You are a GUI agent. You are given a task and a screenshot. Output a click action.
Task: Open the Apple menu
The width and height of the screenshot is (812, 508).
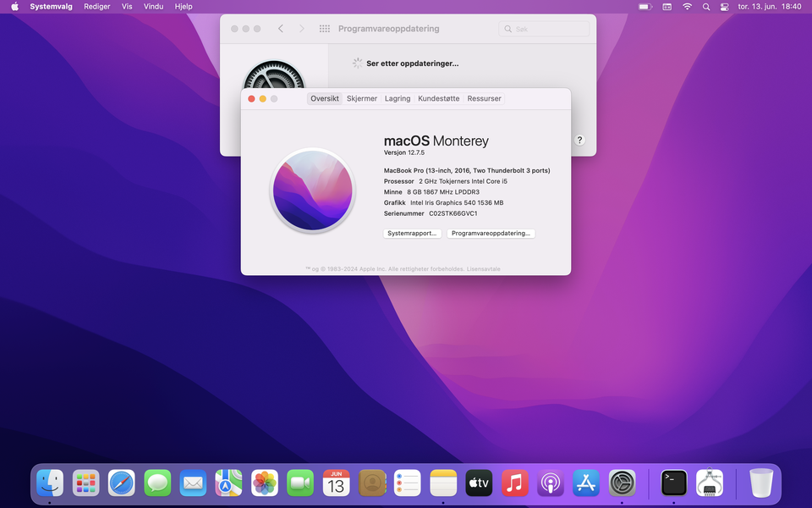pos(15,7)
